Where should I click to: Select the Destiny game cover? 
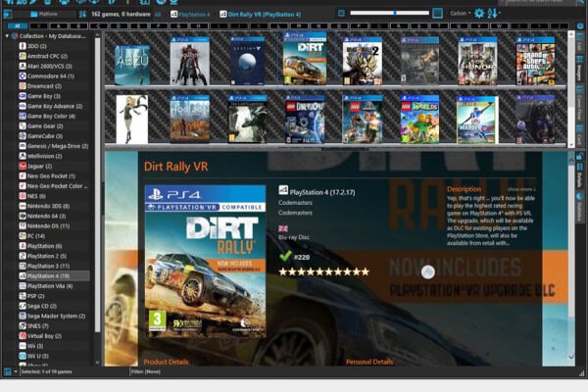(247, 61)
